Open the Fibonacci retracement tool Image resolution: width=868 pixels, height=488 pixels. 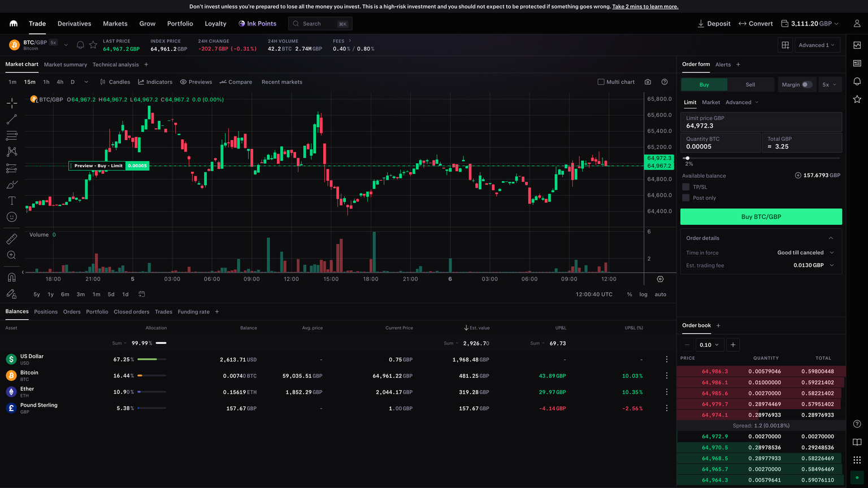pyautogui.click(x=11, y=136)
